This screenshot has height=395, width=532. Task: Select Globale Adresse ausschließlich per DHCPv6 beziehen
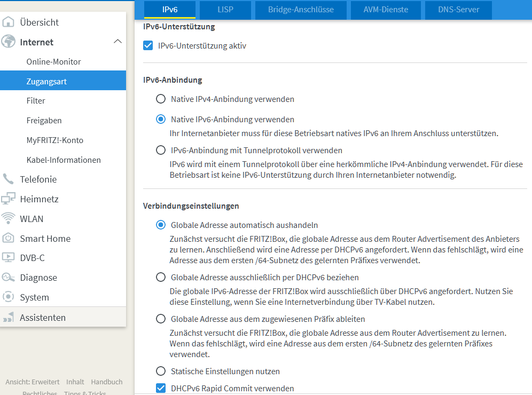point(160,278)
